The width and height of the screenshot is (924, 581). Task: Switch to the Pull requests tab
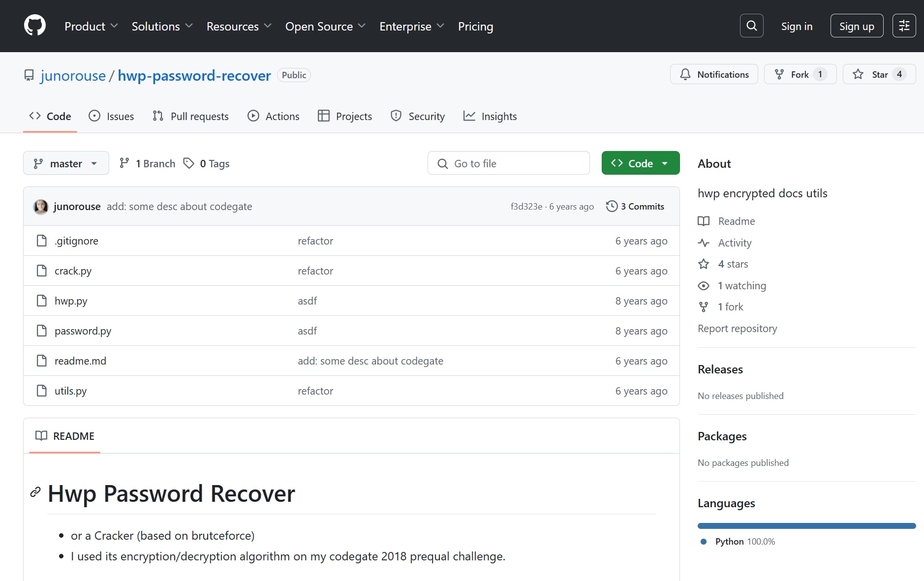pos(190,117)
